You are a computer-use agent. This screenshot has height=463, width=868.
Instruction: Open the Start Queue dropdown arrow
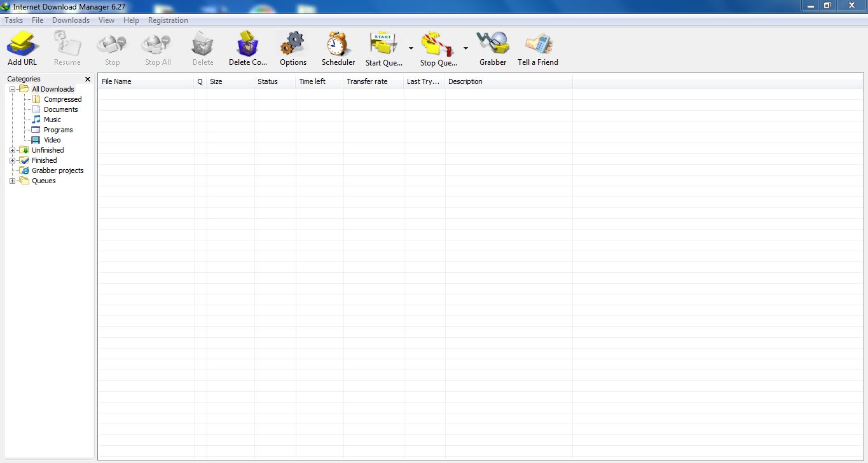click(410, 47)
